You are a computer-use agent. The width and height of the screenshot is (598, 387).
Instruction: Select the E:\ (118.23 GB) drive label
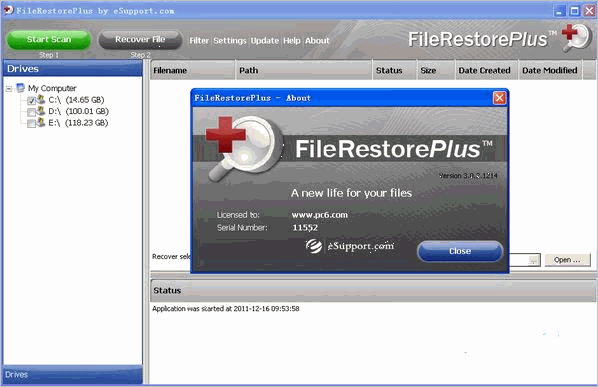[x=78, y=123]
